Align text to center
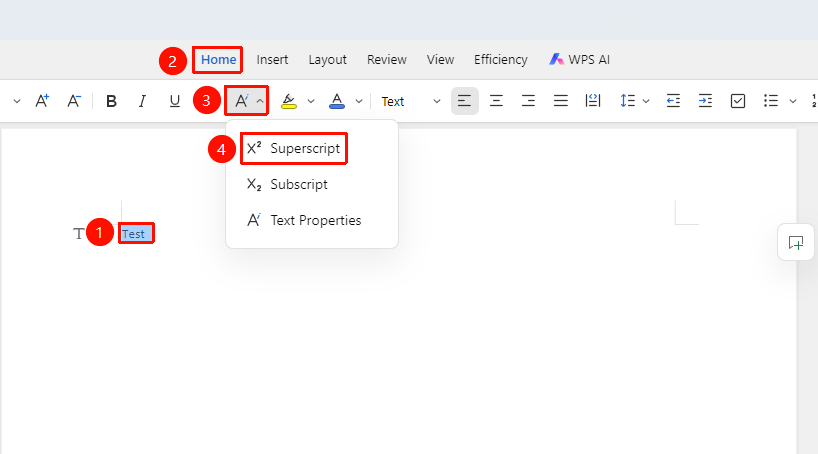Viewport: 818px width, 454px height. pyautogui.click(x=496, y=101)
